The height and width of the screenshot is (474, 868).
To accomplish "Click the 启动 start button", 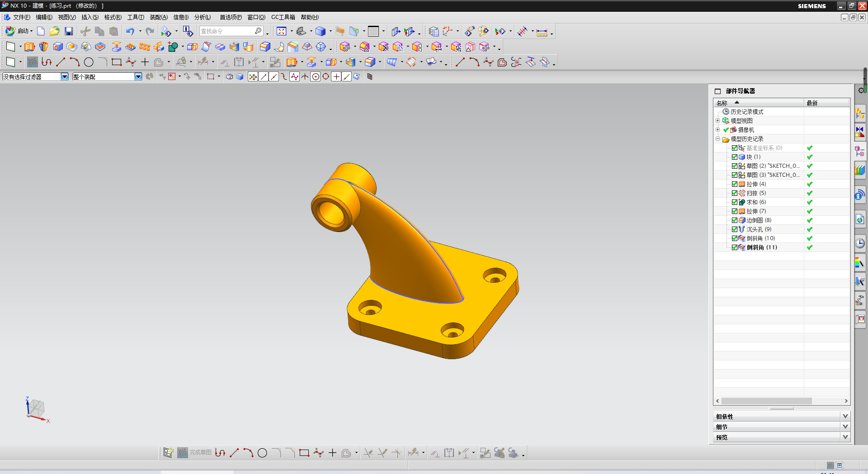I will [19, 31].
